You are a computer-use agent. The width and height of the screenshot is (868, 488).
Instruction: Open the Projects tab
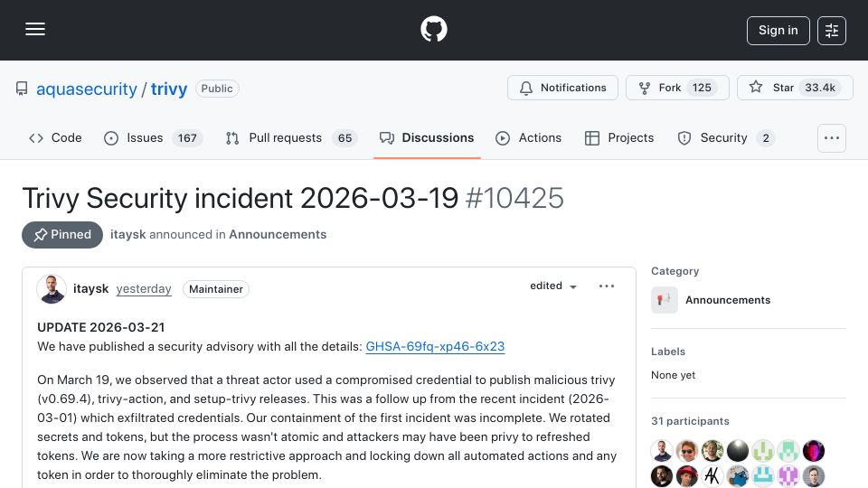[619, 137]
